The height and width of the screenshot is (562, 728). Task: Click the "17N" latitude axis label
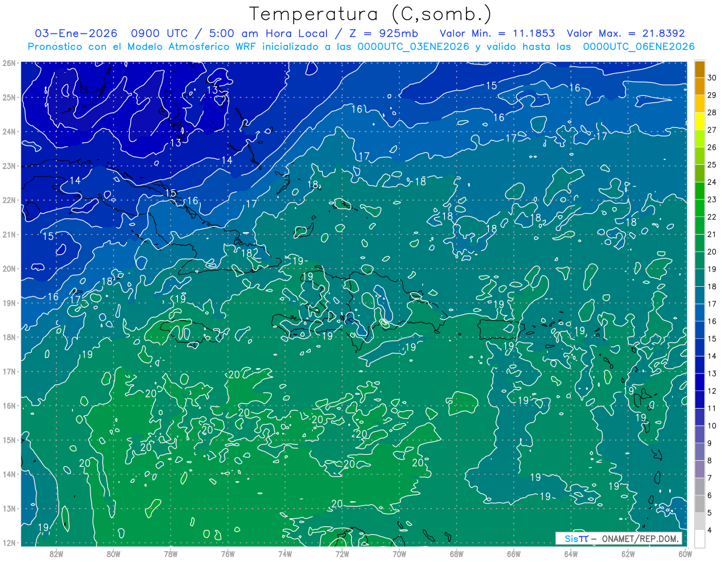tap(8, 371)
